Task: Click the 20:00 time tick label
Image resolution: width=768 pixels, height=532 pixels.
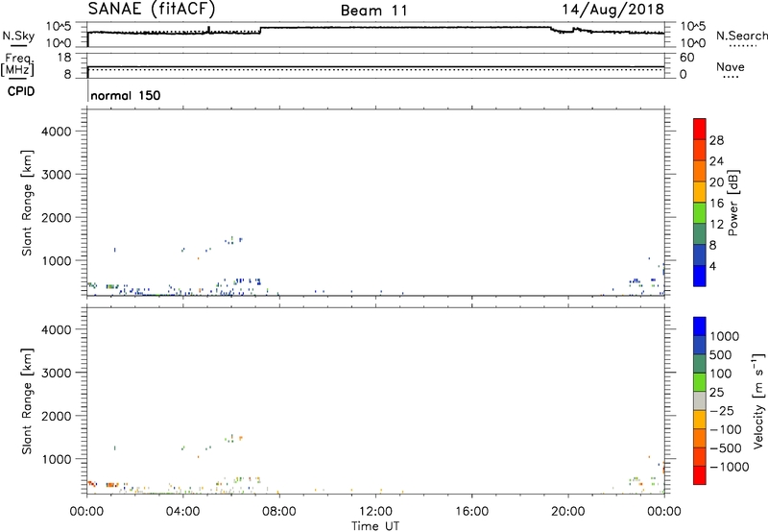Action: coord(568,512)
